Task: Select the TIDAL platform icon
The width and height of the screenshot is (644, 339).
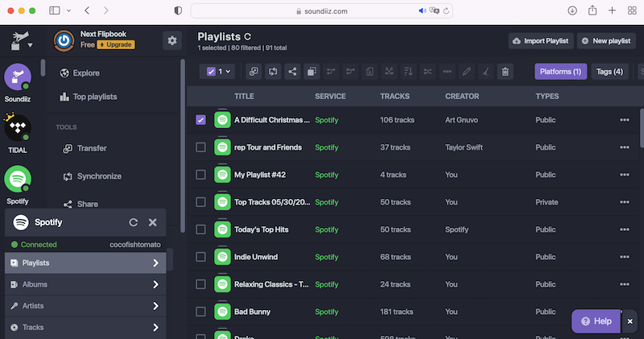Action: 18,128
